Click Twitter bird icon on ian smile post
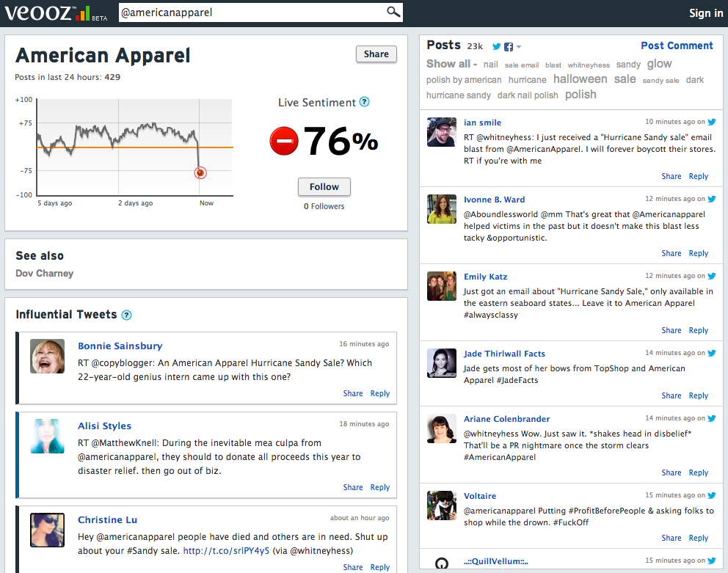Screen dimensions: 728x573 tap(712, 122)
